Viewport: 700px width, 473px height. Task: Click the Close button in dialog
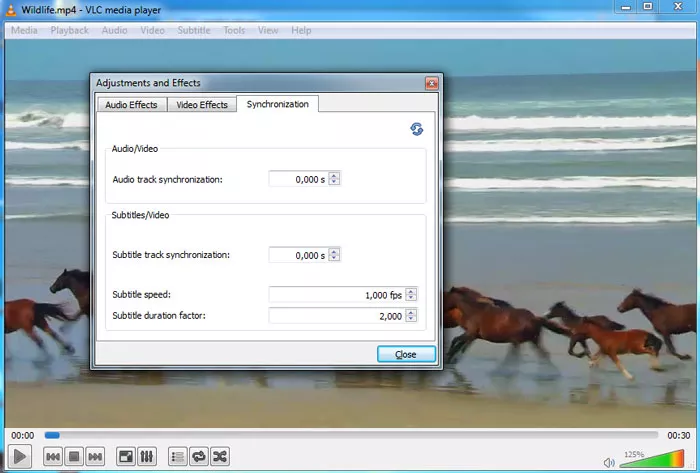pyautogui.click(x=406, y=354)
